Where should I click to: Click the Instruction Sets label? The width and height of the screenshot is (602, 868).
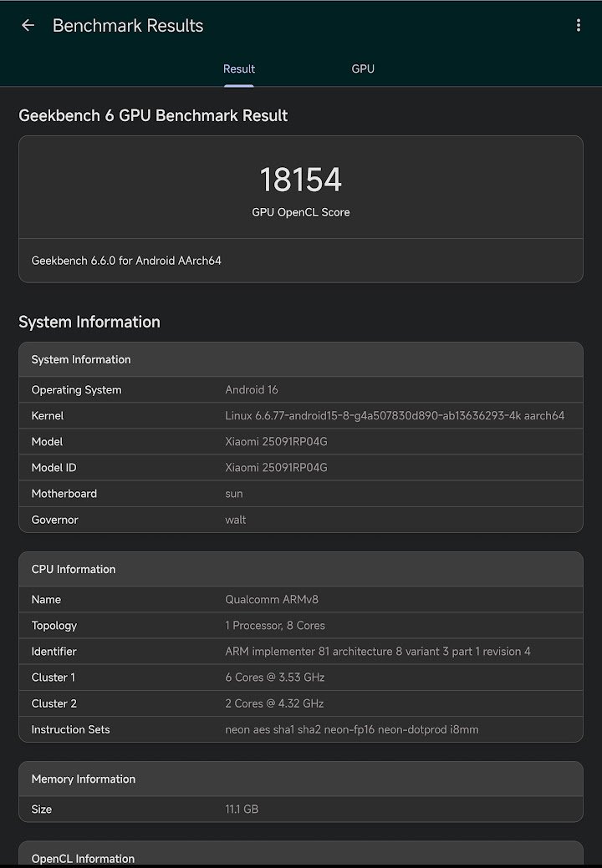[x=70, y=729]
